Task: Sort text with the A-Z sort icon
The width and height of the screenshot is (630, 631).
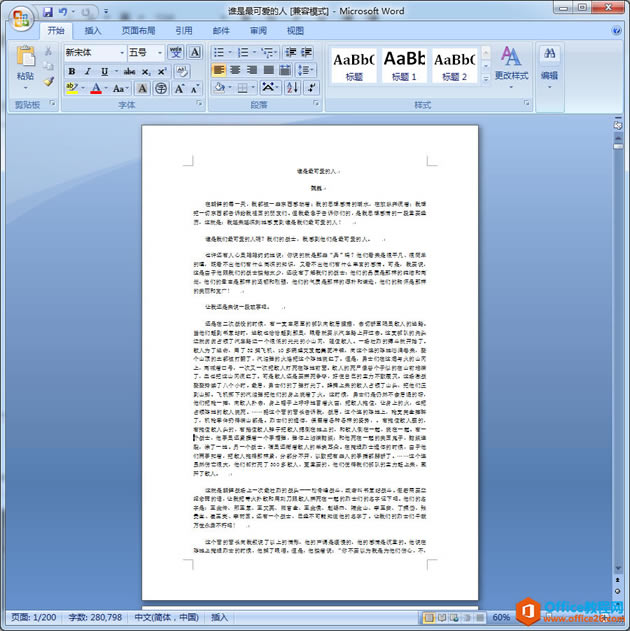Action: [x=292, y=87]
